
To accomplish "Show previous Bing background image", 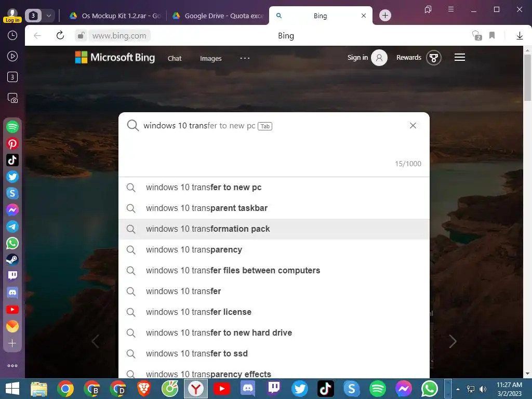I will tap(96, 341).
